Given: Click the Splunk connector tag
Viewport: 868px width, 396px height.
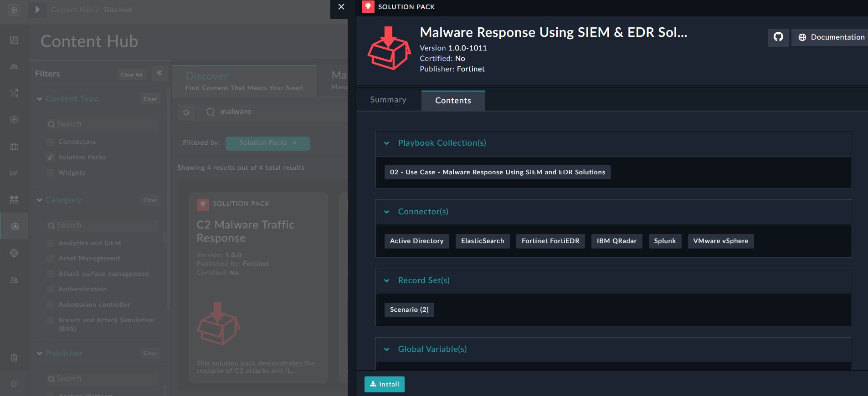Looking at the screenshot, I should point(665,241).
